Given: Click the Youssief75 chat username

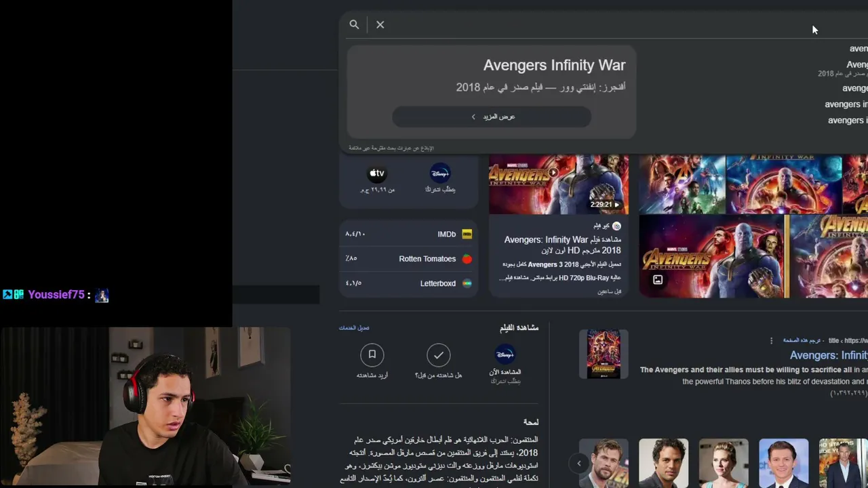Looking at the screenshot, I should [56, 295].
